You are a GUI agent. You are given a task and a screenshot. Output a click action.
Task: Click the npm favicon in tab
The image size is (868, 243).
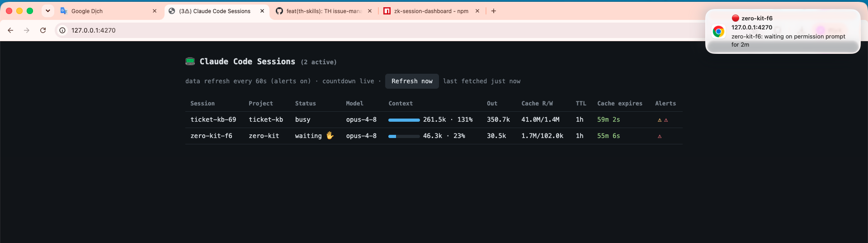387,11
